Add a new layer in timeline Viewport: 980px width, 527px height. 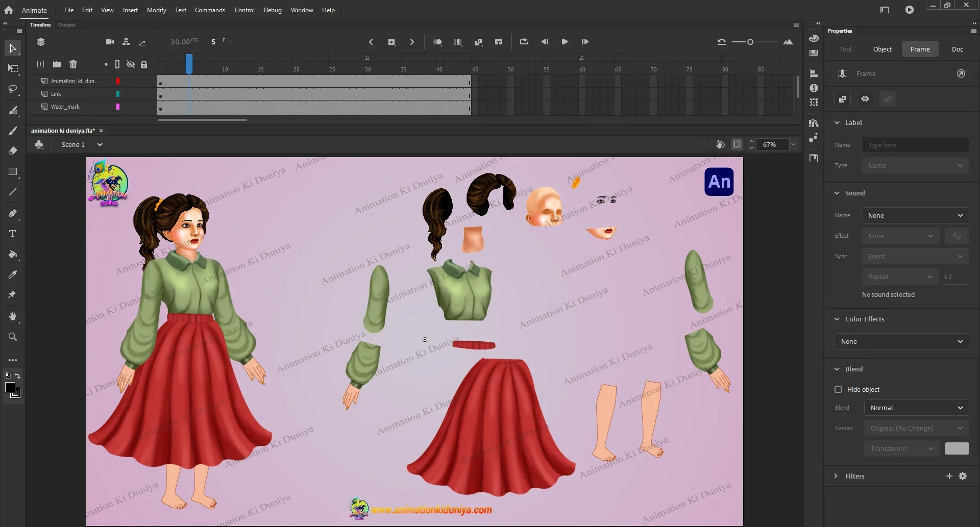coord(40,64)
